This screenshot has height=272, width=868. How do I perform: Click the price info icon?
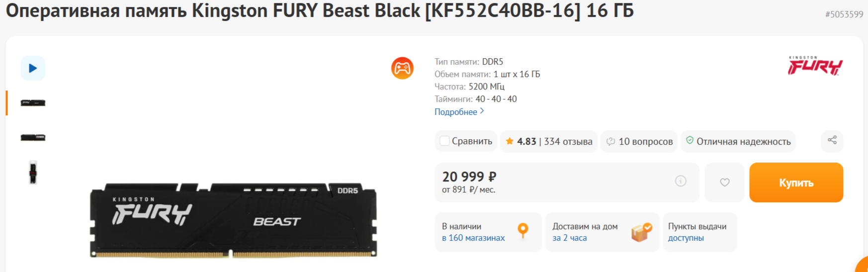[681, 181]
